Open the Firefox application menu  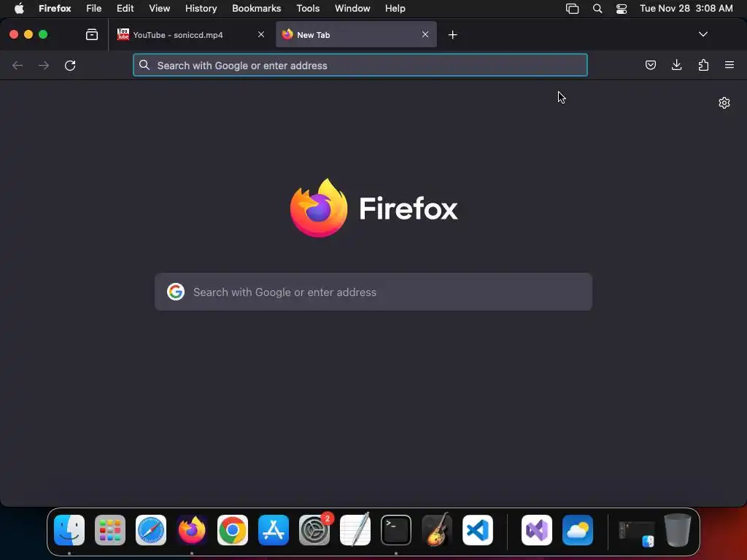tap(55, 9)
